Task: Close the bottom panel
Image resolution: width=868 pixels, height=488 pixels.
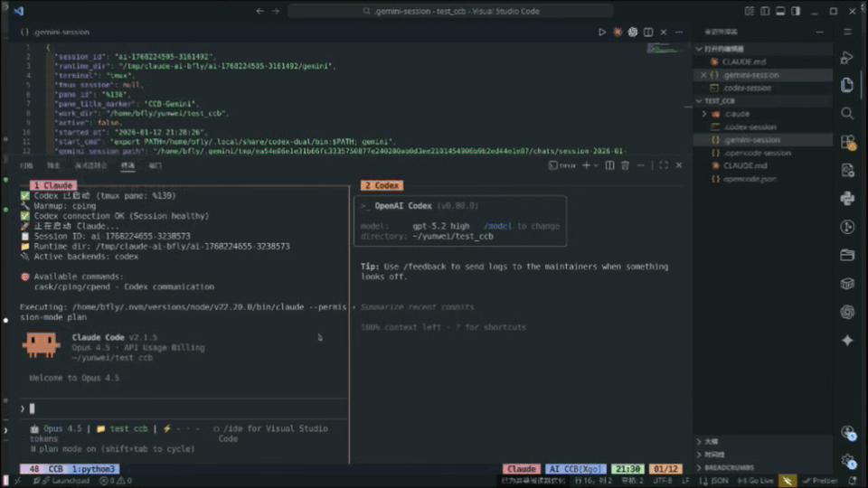Action: tap(679, 165)
